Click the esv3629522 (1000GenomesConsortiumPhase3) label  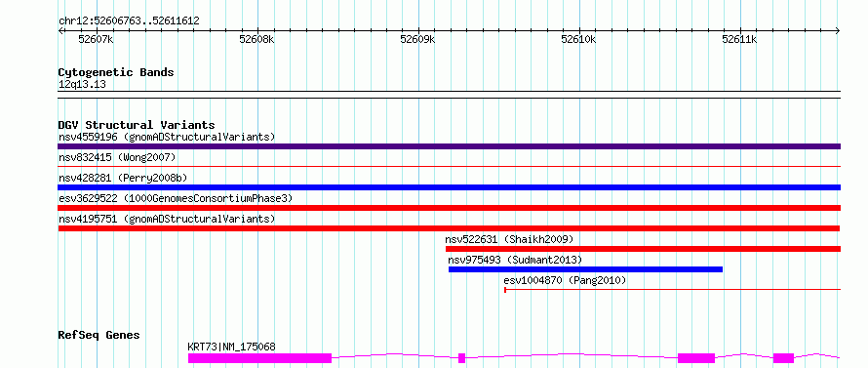tap(176, 198)
